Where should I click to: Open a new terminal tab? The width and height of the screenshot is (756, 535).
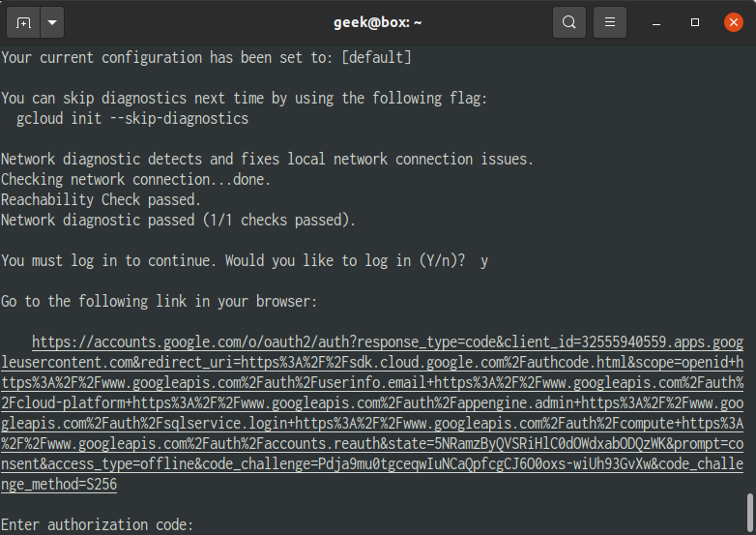tap(23, 22)
